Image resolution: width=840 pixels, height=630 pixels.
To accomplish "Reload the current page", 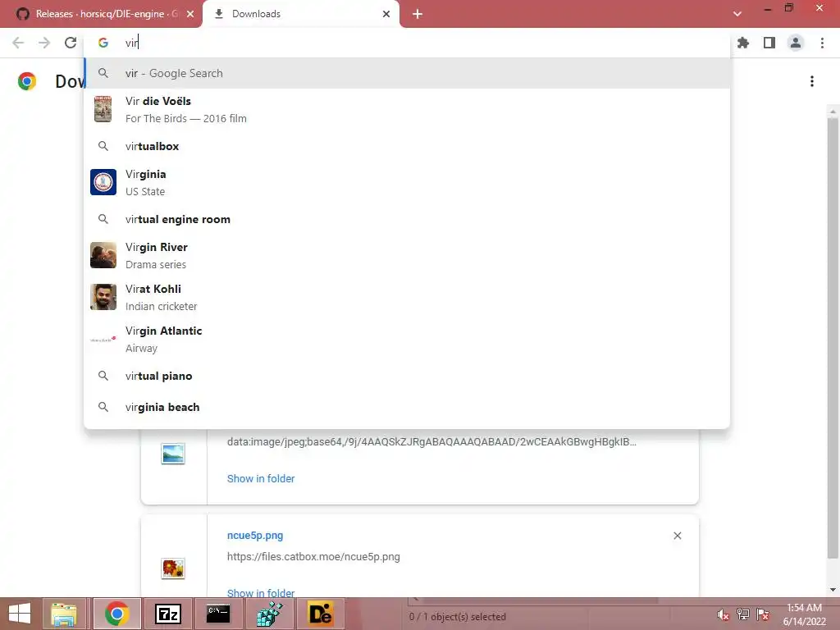I will [x=71, y=43].
